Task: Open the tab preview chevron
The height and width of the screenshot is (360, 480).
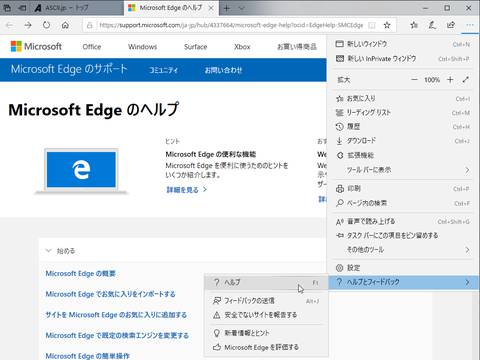Action: [x=242, y=8]
